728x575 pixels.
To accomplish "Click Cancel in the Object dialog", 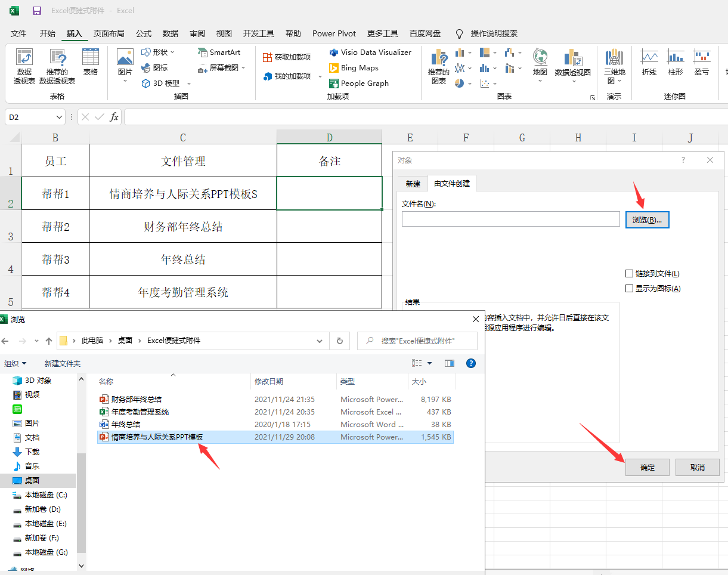I will point(698,467).
